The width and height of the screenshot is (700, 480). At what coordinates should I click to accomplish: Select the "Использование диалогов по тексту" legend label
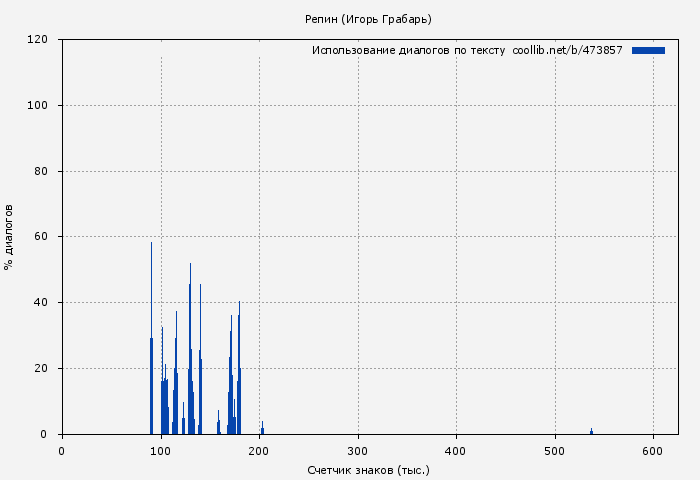tap(408, 50)
